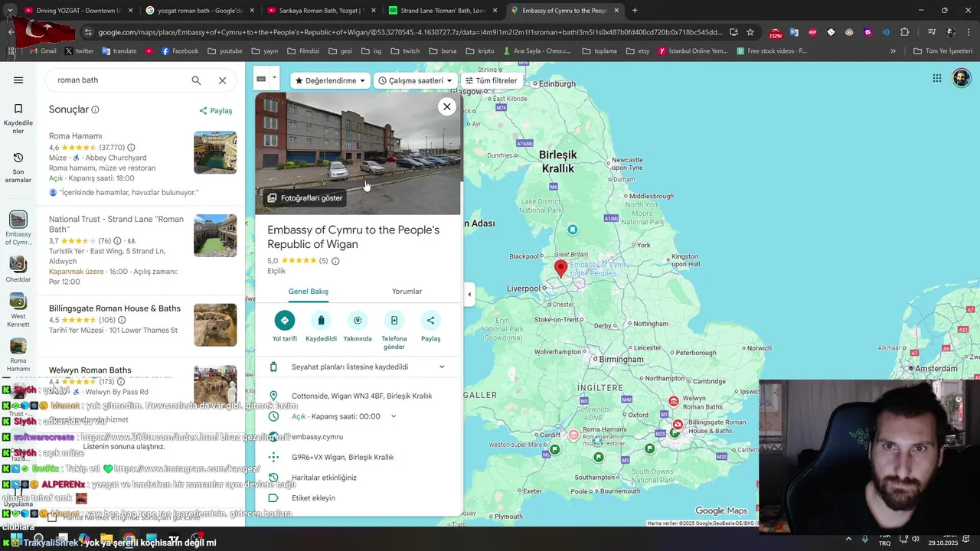Select West Kennett sidebar shortcut
Image resolution: width=980 pixels, height=551 pixels.
[x=18, y=311]
